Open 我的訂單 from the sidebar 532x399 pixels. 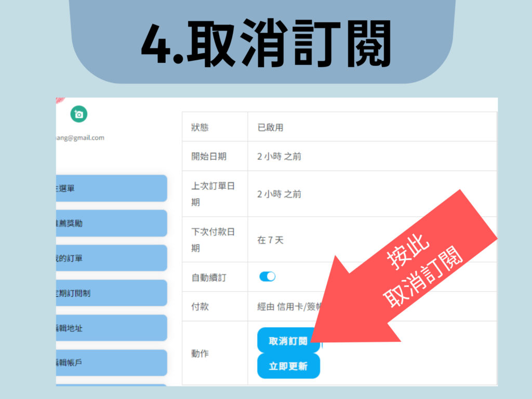111,258
